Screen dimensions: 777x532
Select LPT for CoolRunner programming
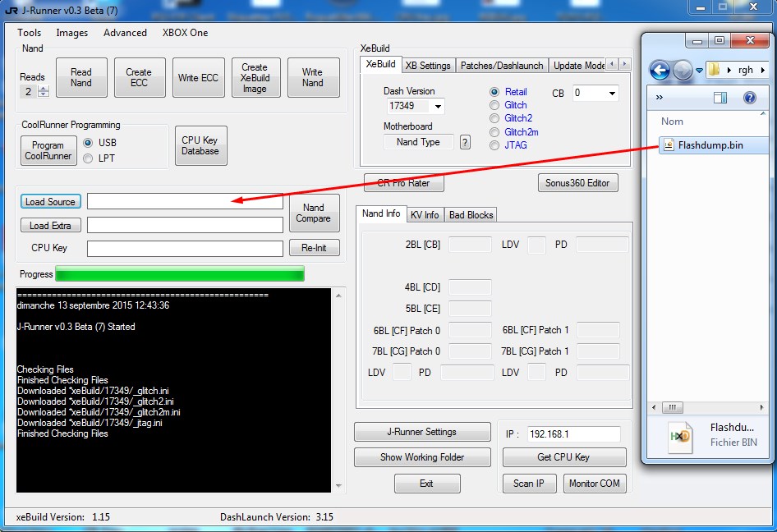89,158
